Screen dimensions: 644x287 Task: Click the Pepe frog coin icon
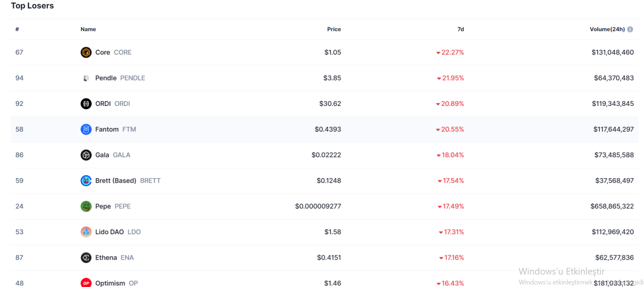tap(86, 206)
